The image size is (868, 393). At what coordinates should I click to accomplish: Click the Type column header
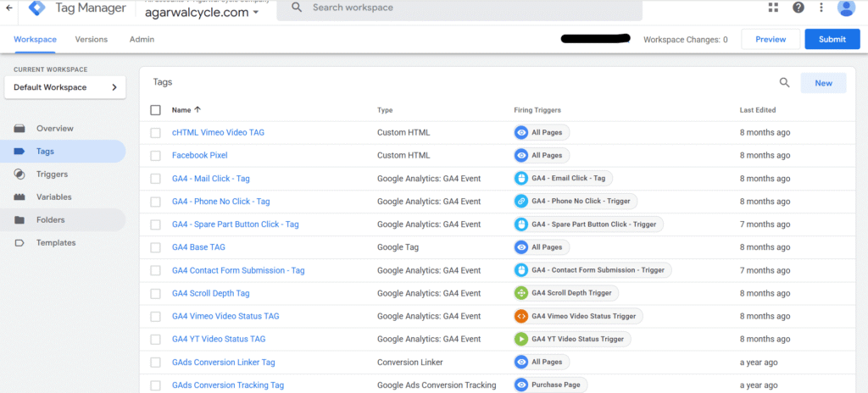[x=385, y=110]
